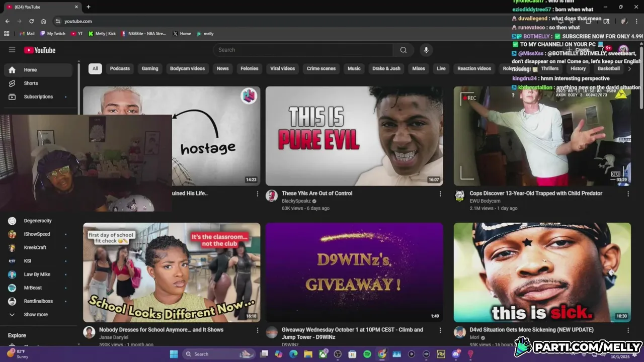Play D9WINz's Giveaway thumbnail video
This screenshot has width=644, height=362.
coord(354,273)
